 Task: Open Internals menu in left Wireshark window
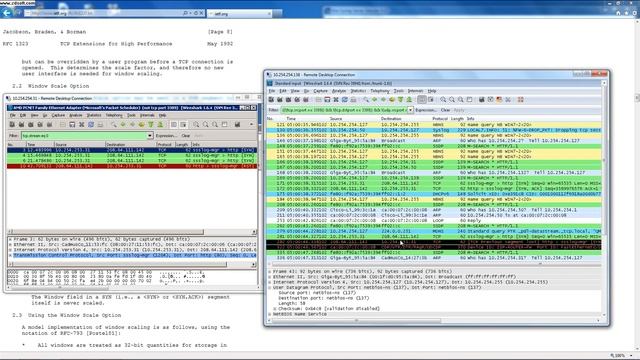click(147, 116)
